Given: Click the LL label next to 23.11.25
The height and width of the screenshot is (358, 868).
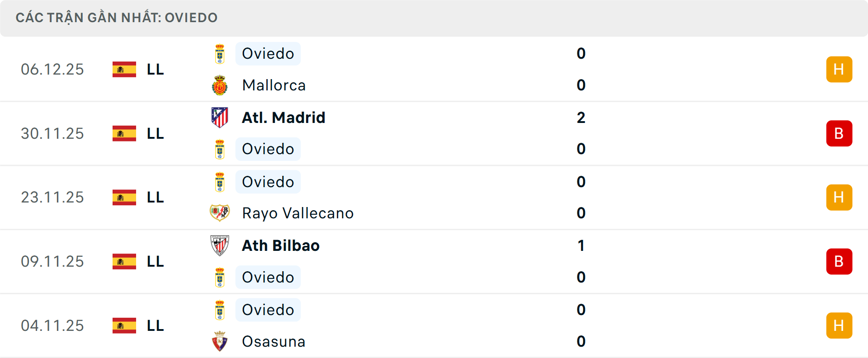Looking at the screenshot, I should point(154,197).
